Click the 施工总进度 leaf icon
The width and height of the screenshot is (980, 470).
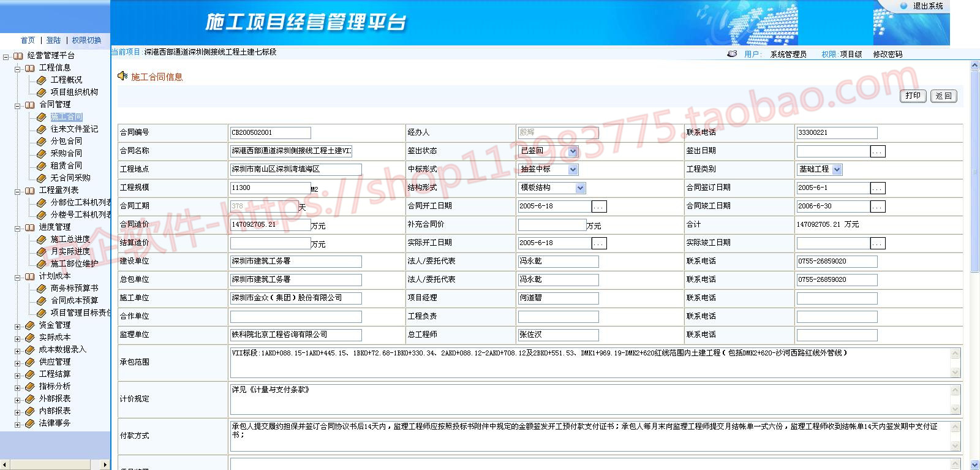click(42, 240)
